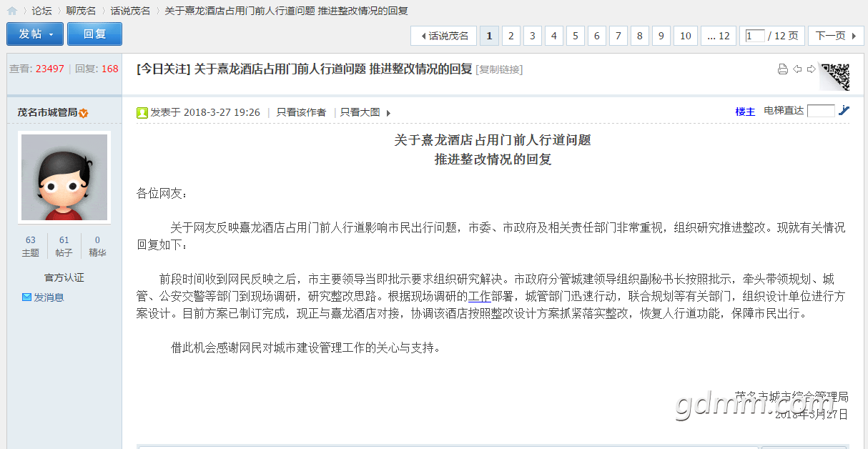Go to next thread with right arrow
The image size is (868, 449).
click(811, 69)
